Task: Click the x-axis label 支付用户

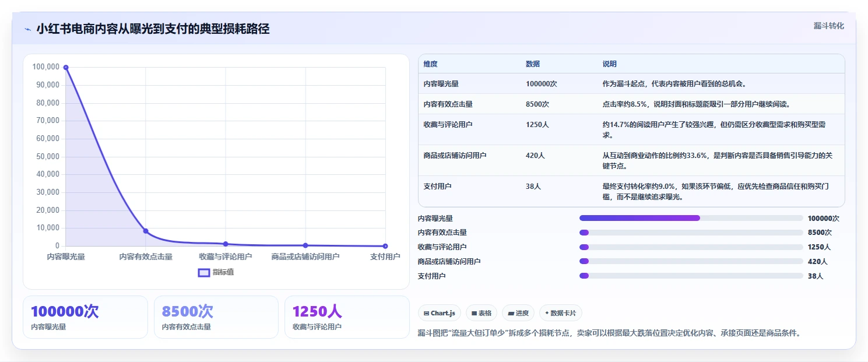Action: coord(385,256)
